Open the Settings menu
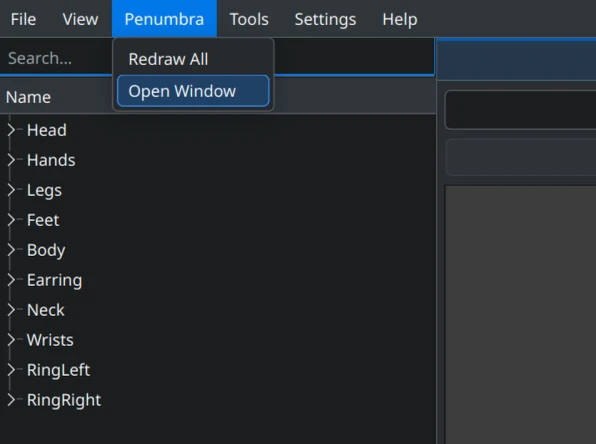 (x=325, y=19)
